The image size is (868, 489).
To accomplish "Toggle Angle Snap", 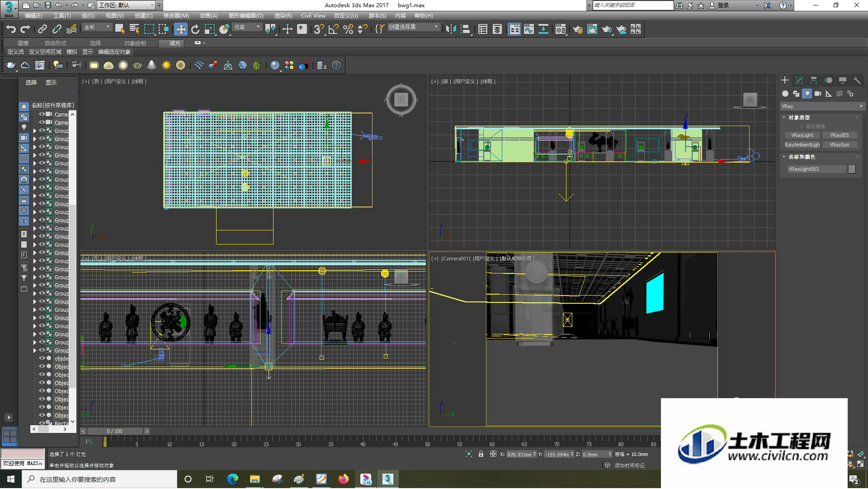I will pos(334,29).
